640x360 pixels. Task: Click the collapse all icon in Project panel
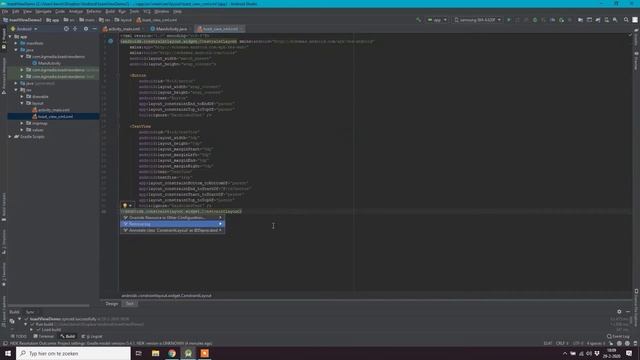coord(75,29)
